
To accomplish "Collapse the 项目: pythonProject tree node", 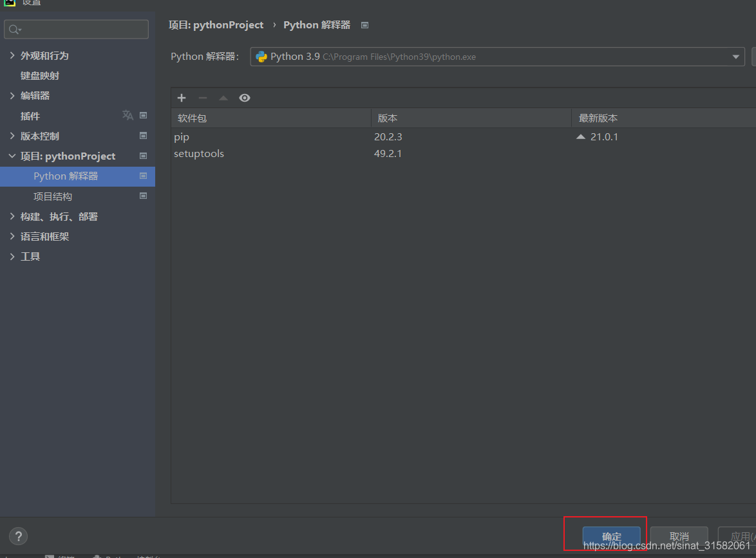I will tap(12, 156).
